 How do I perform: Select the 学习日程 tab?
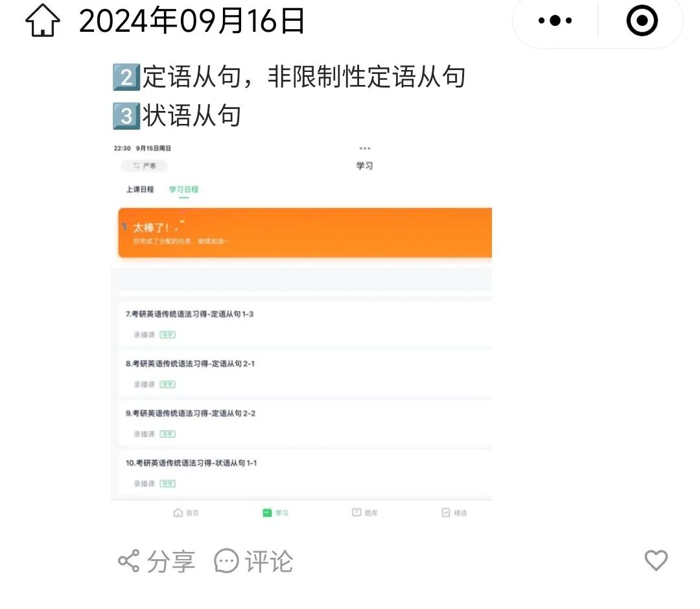coord(183,189)
